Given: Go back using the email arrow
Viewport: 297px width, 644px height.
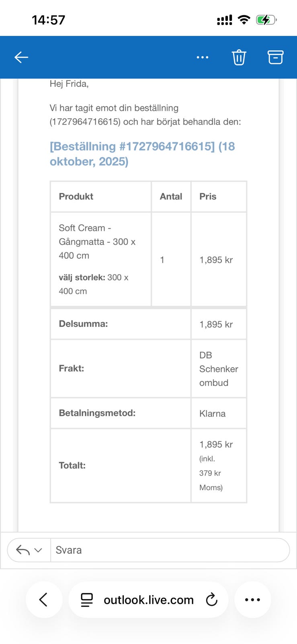Looking at the screenshot, I should (x=21, y=57).
